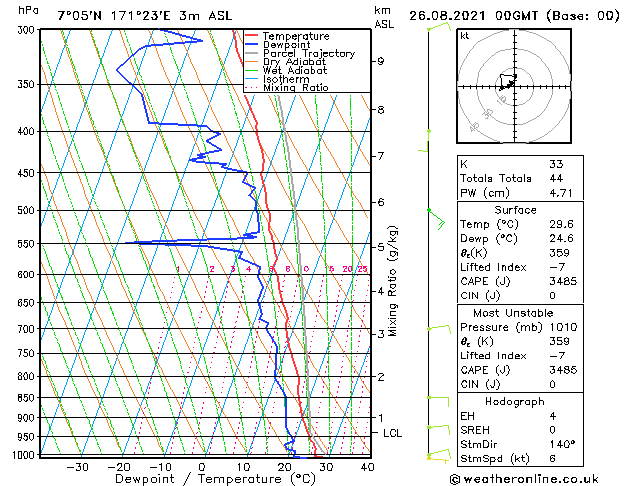Click the Parcel Trajectory legend label

[309, 53]
